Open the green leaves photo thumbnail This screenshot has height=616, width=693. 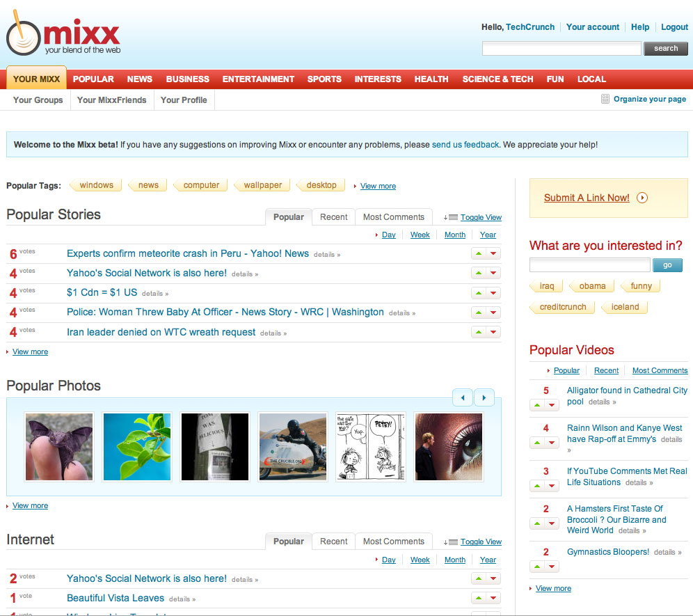[137, 447]
